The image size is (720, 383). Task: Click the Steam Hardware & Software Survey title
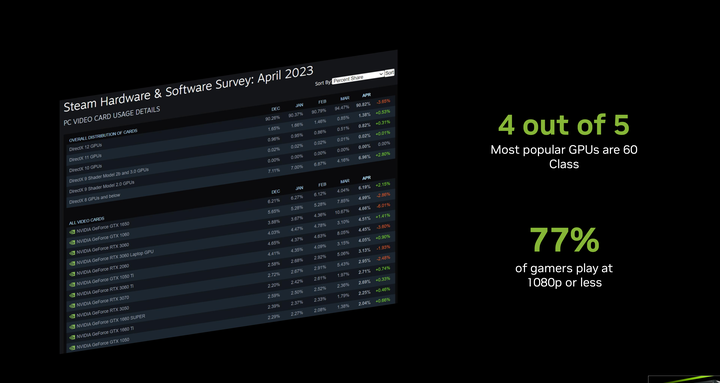[x=188, y=89]
